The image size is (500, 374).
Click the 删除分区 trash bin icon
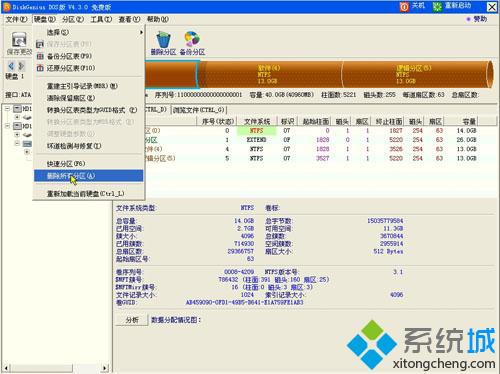[163, 39]
